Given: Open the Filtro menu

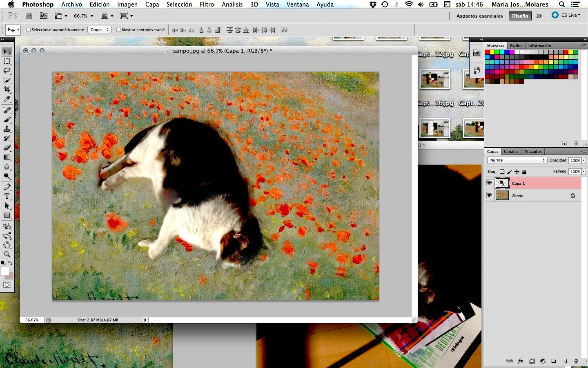Looking at the screenshot, I should (207, 4).
